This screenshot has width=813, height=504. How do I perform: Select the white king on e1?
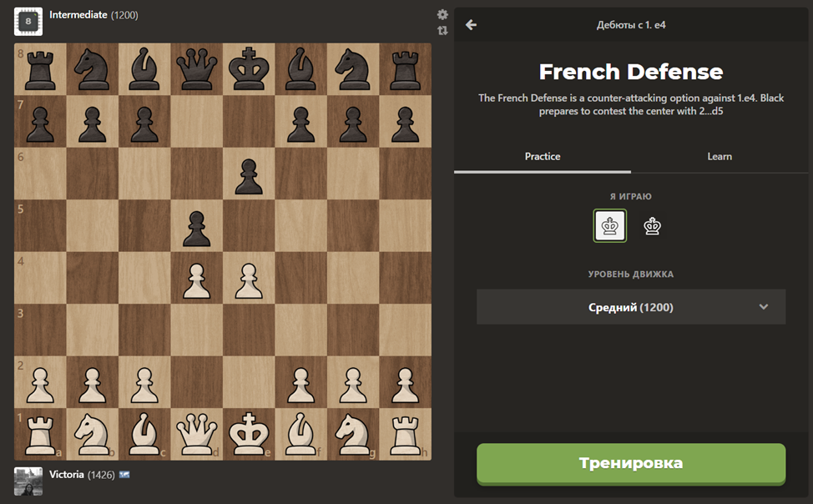249,434
